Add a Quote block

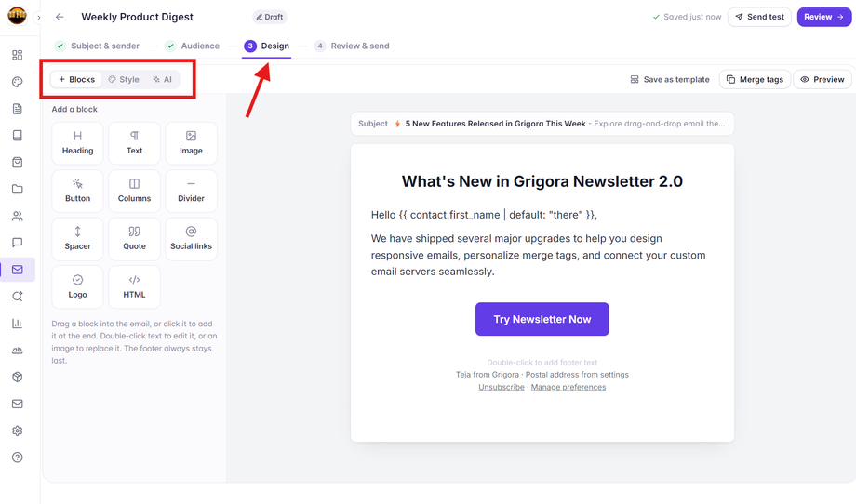pos(134,239)
